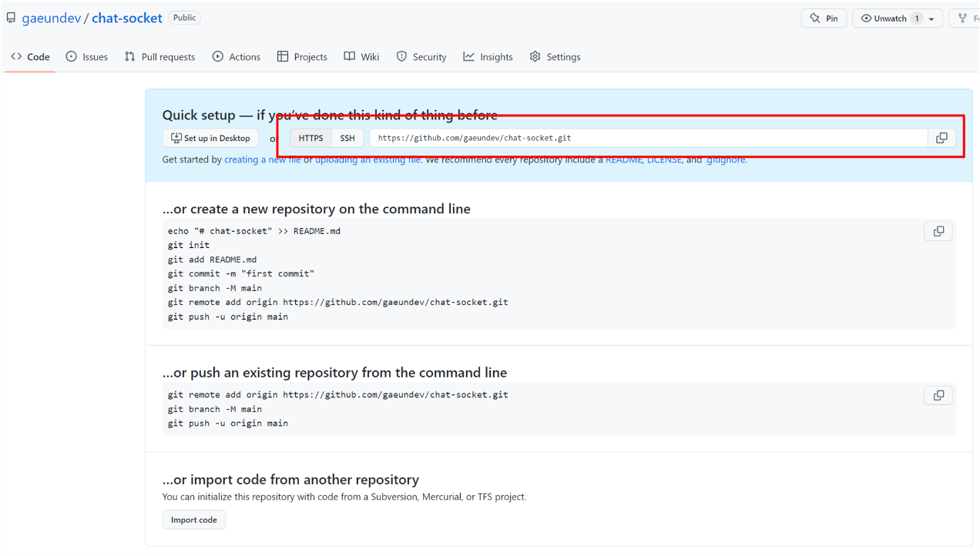This screenshot has width=980, height=556.
Task: Open the .gitignore recommendation link
Action: pyautogui.click(x=725, y=159)
